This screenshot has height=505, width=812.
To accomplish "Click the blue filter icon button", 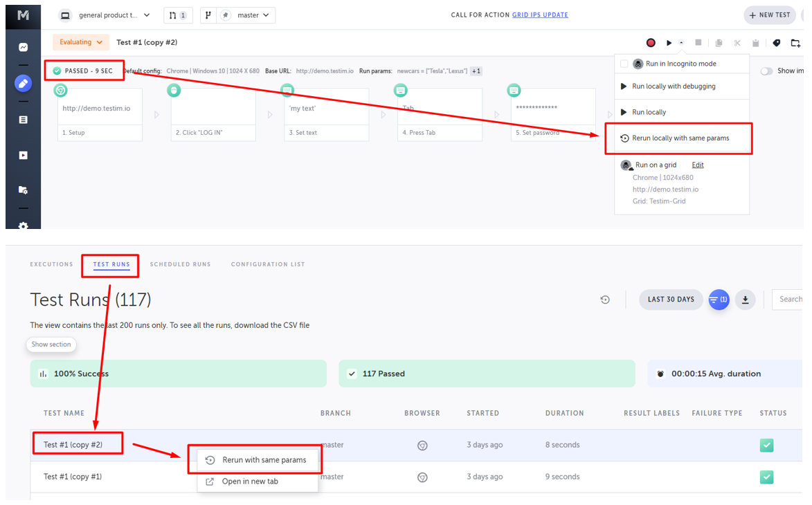I will 719,300.
